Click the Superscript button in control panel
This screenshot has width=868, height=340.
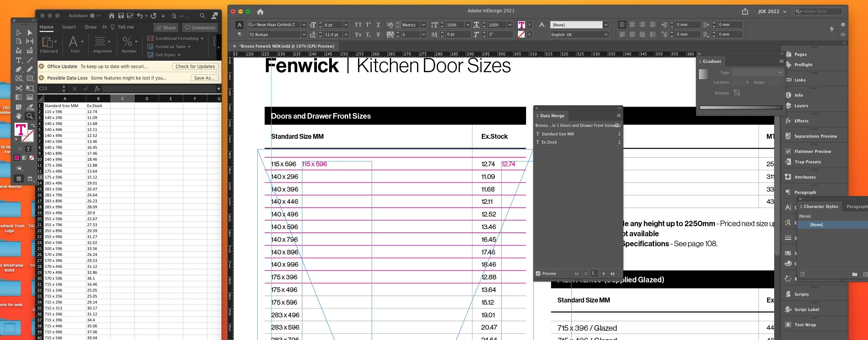368,25
